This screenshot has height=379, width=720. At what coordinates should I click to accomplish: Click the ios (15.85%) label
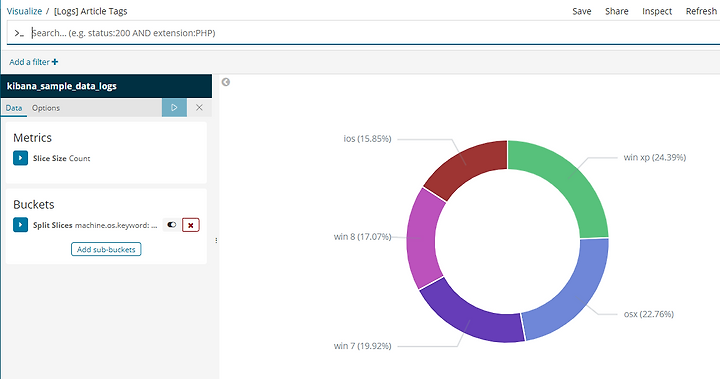click(x=367, y=139)
